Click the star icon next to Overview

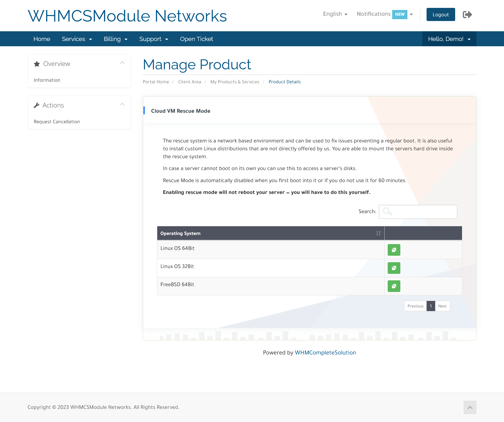tap(37, 64)
